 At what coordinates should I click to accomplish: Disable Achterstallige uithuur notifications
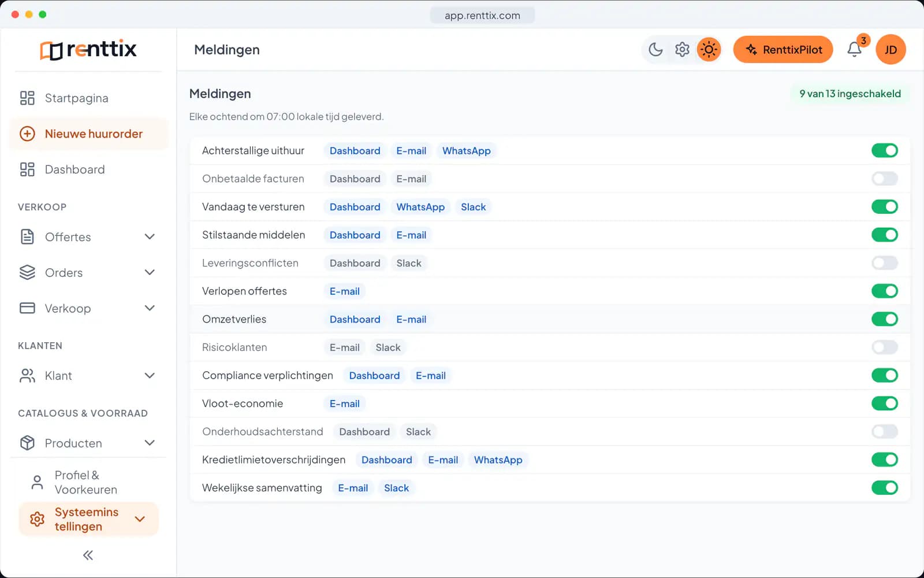click(885, 151)
